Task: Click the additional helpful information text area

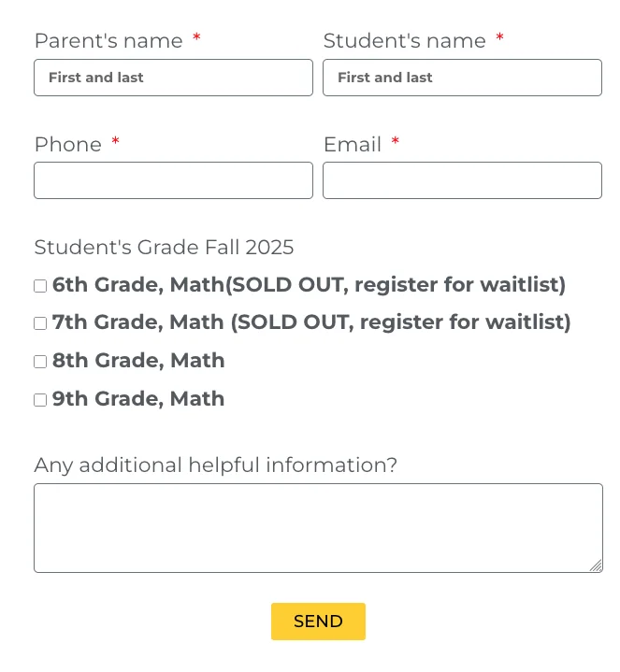Action: (x=318, y=527)
